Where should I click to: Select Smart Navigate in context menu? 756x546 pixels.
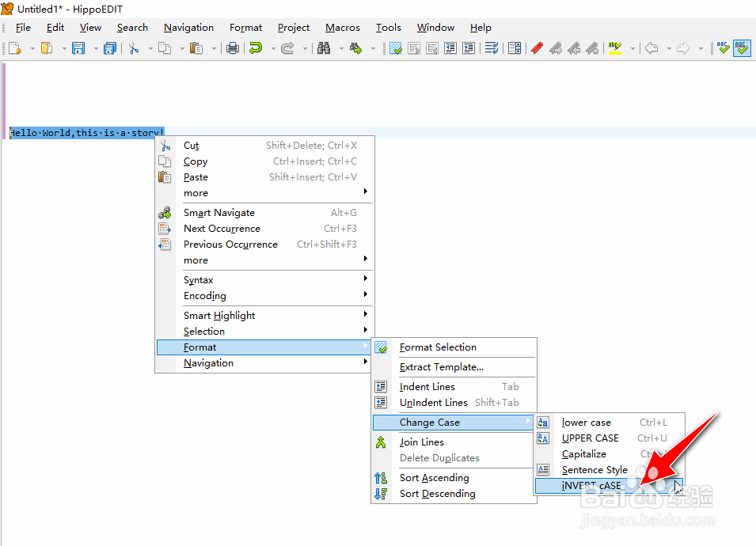(264, 213)
